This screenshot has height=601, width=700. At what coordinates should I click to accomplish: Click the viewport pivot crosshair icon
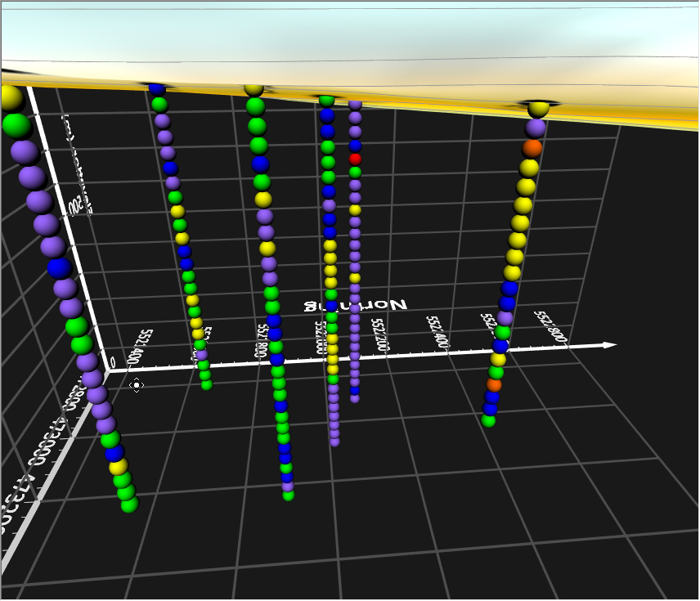136,385
